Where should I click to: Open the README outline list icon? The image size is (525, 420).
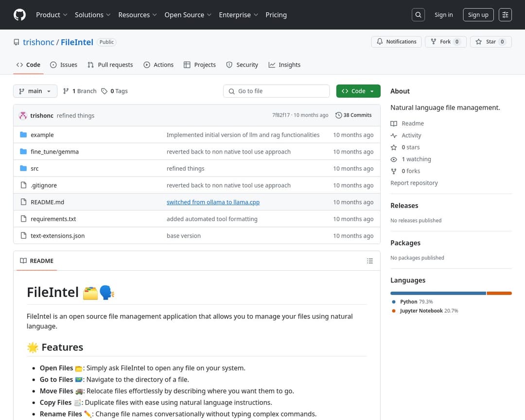click(369, 261)
